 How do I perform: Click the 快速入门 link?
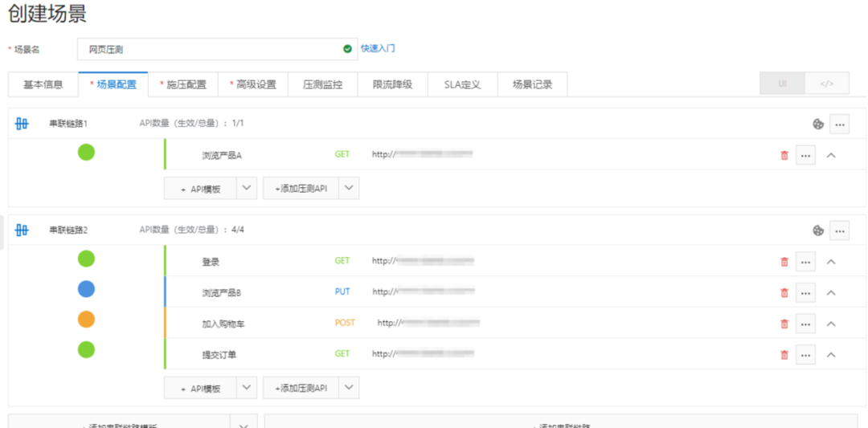[378, 49]
